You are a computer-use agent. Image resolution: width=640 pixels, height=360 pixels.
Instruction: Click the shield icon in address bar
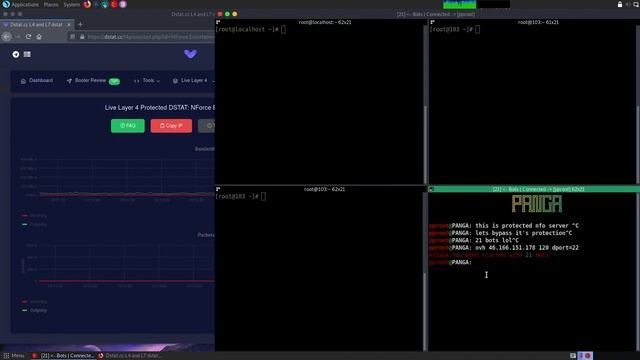(x=72, y=37)
